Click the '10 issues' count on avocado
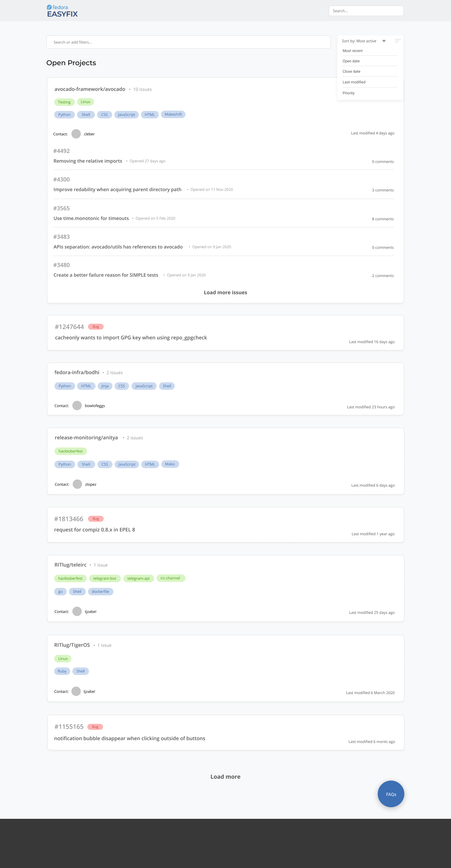The image size is (451, 868). (x=142, y=89)
